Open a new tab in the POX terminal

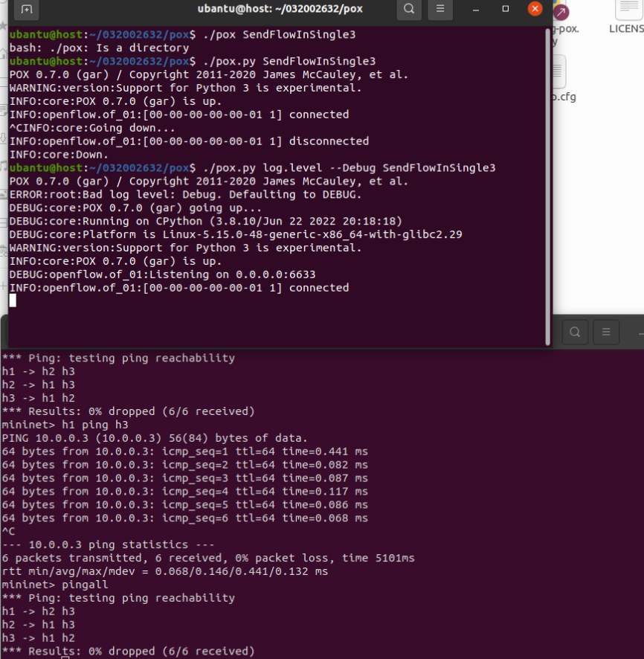(x=27, y=9)
